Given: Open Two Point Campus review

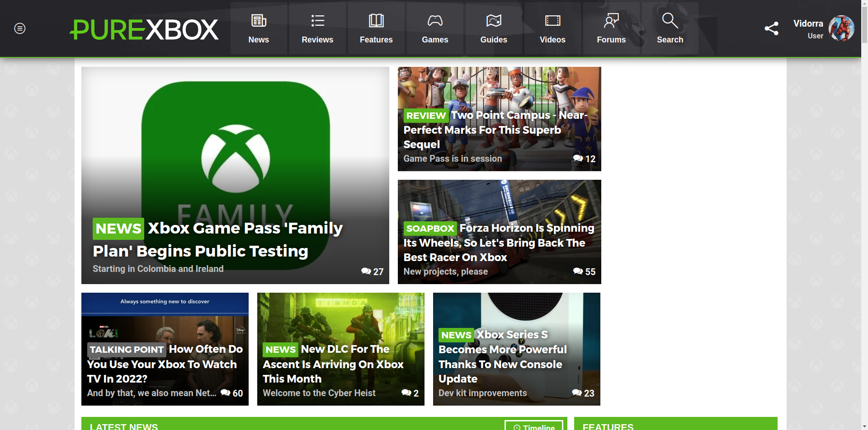Looking at the screenshot, I should [x=495, y=130].
